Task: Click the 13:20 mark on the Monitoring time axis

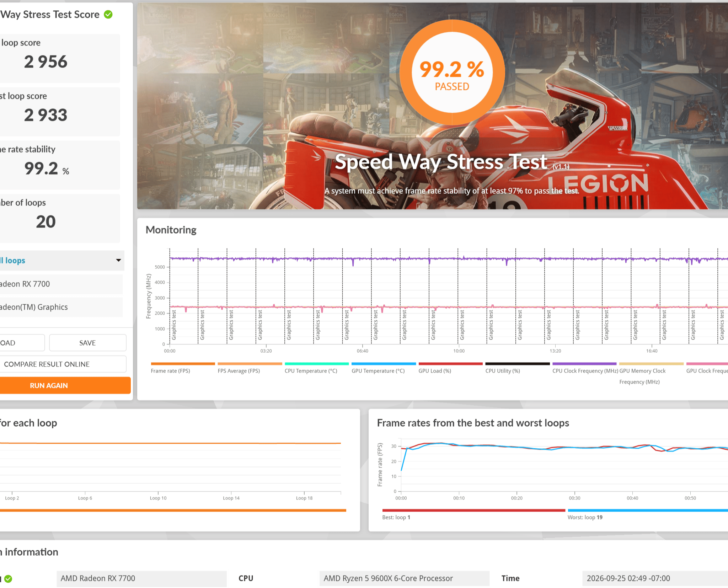Action: 555,351
